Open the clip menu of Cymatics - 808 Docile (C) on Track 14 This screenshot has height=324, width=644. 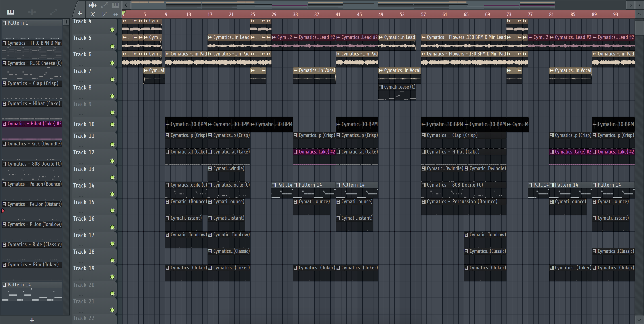point(424,185)
